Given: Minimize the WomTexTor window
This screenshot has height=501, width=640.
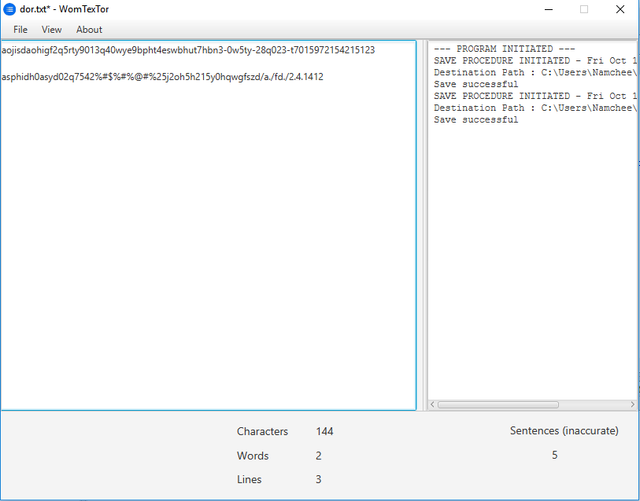Looking at the screenshot, I should (x=549, y=9).
